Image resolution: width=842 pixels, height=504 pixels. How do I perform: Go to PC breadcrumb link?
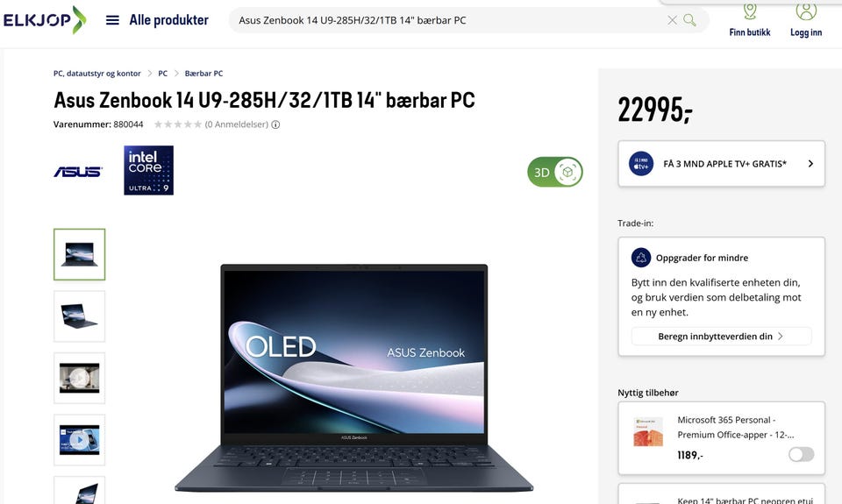point(163,74)
